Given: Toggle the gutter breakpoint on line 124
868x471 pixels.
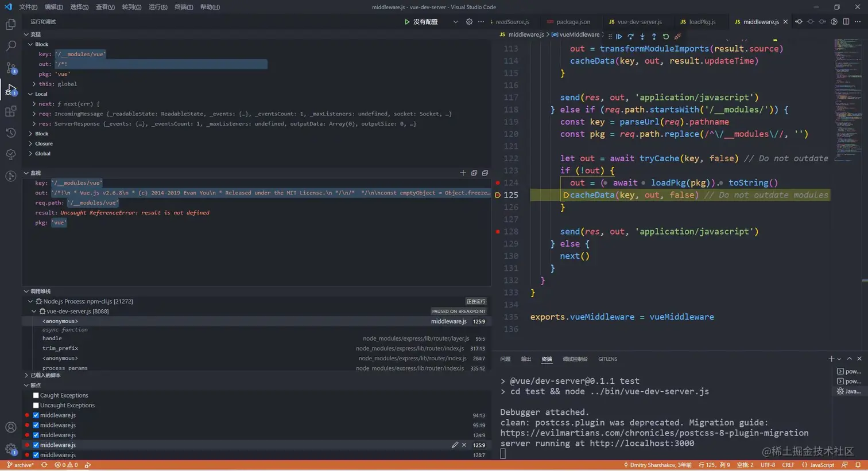Looking at the screenshot, I should pos(498,182).
